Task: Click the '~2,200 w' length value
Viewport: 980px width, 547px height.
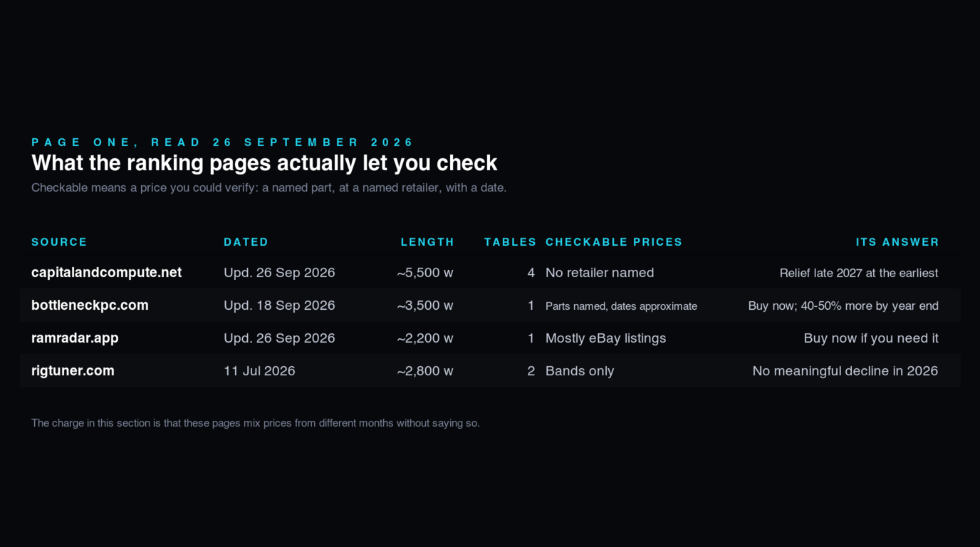Action: click(x=425, y=338)
